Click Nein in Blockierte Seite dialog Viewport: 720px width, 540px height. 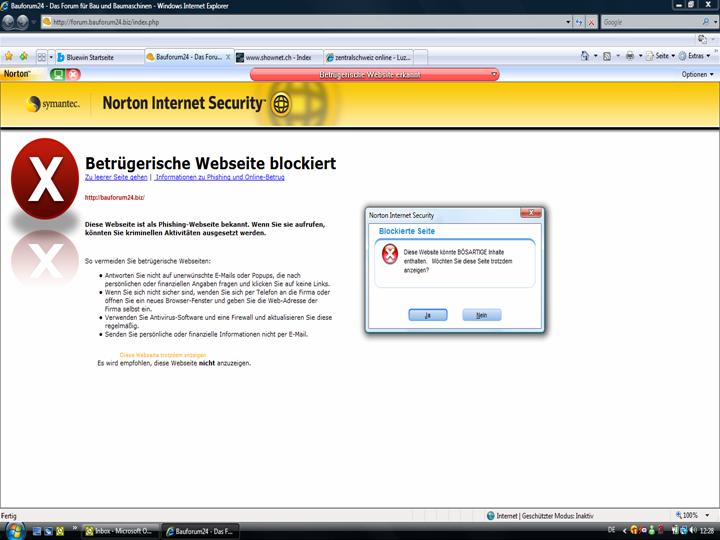(x=482, y=315)
